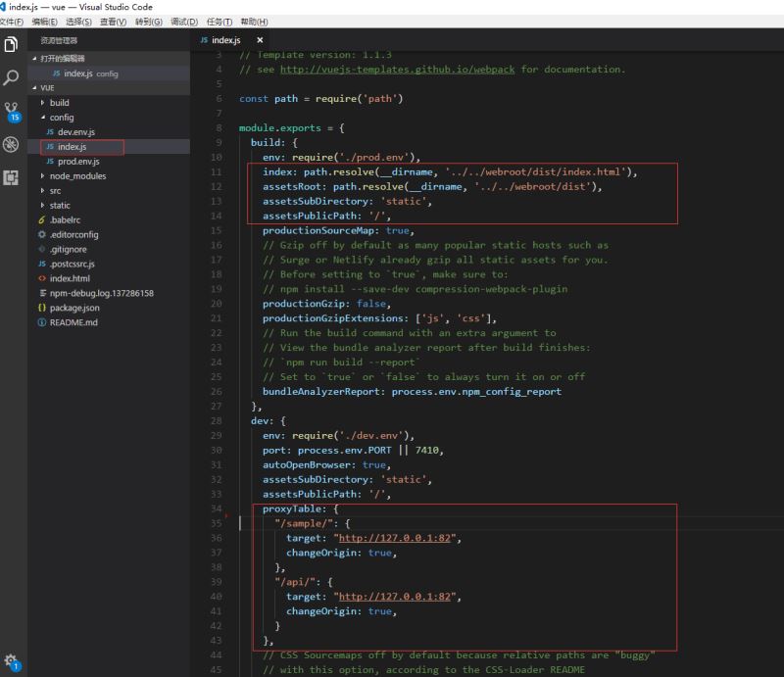Image resolution: width=784 pixels, height=677 pixels.
Task: Click the info icon beside README.md
Action: (x=42, y=322)
